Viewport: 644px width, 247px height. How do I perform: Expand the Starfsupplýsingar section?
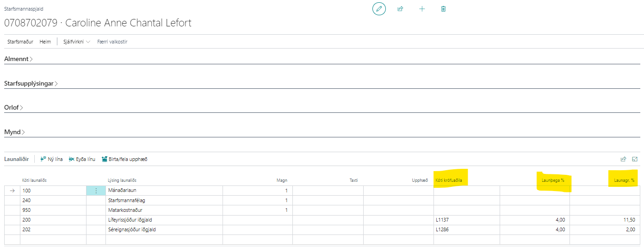click(x=31, y=84)
